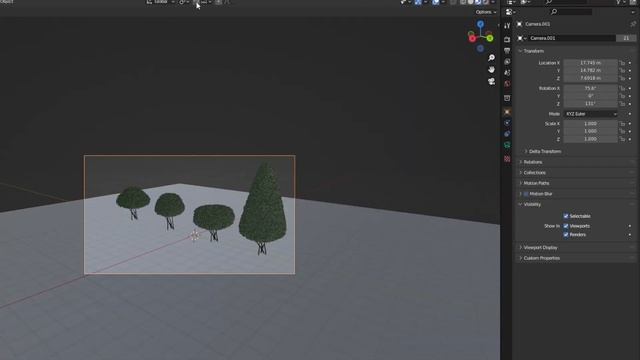Click the Camera.001 object name field

tap(571, 38)
